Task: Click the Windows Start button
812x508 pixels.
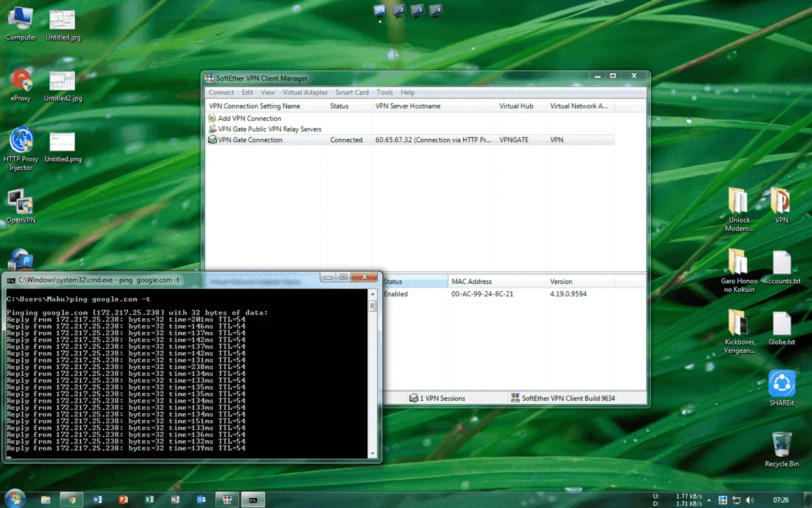Action: click(x=14, y=499)
